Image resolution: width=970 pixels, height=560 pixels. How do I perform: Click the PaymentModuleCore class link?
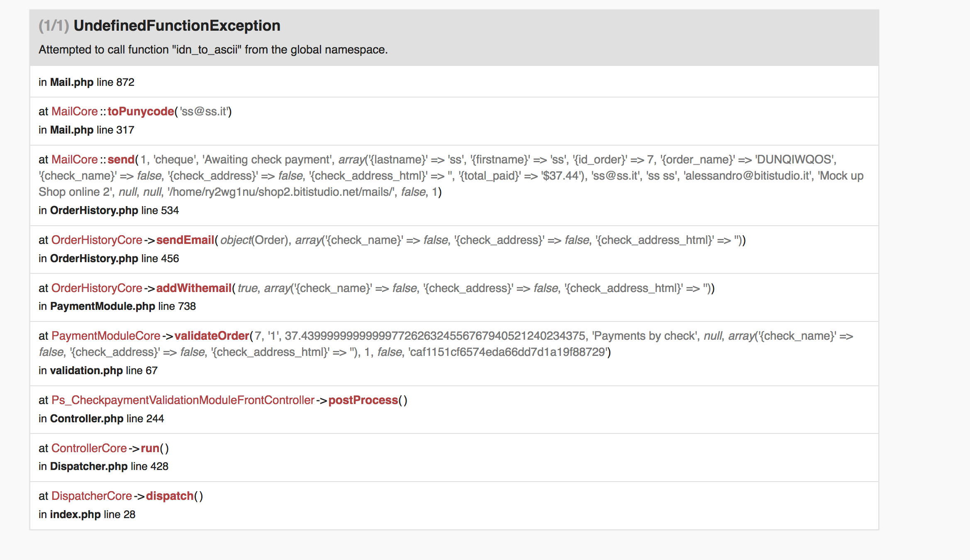point(106,336)
